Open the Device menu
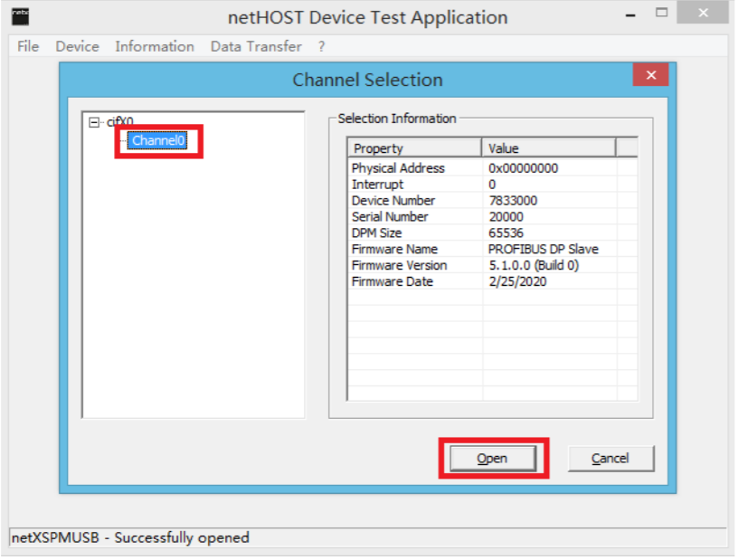The width and height of the screenshot is (738, 560). click(78, 47)
